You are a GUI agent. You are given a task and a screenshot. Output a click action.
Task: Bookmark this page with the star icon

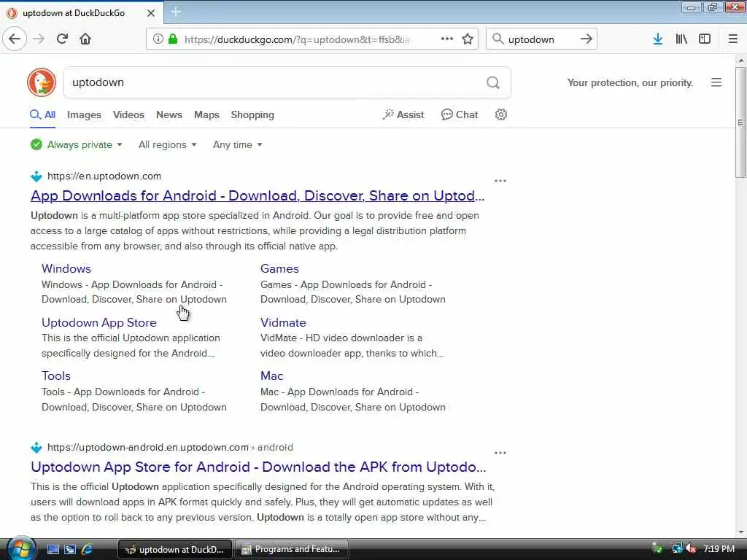pos(468,39)
